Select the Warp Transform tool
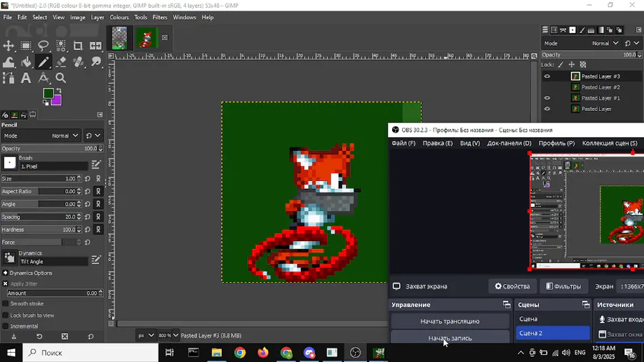The width and height of the screenshot is (644, 362). pos(9,62)
